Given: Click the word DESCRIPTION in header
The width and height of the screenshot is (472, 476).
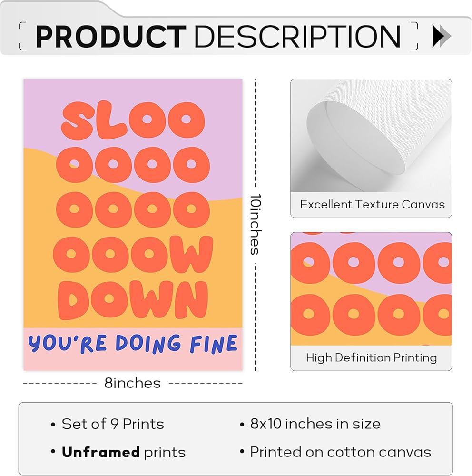Looking at the screenshot, I should click(x=297, y=37).
